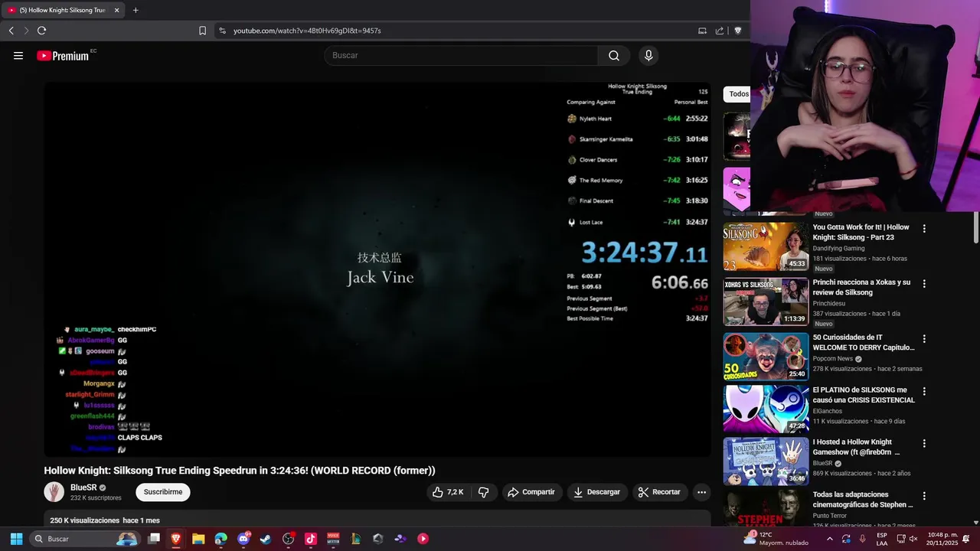Open more actions menu under the video
Screen dimensions: 980x551
pos(701,492)
